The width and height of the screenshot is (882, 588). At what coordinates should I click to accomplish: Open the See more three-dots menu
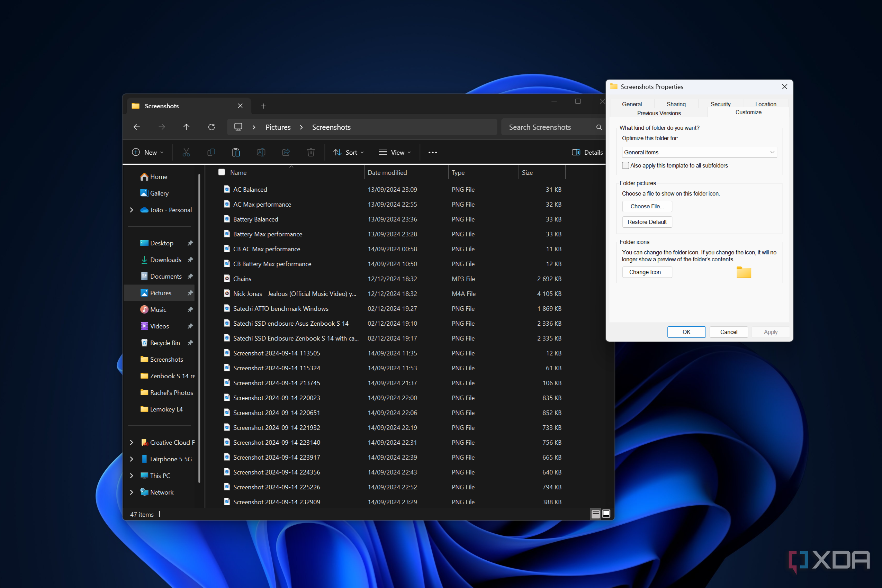click(432, 152)
